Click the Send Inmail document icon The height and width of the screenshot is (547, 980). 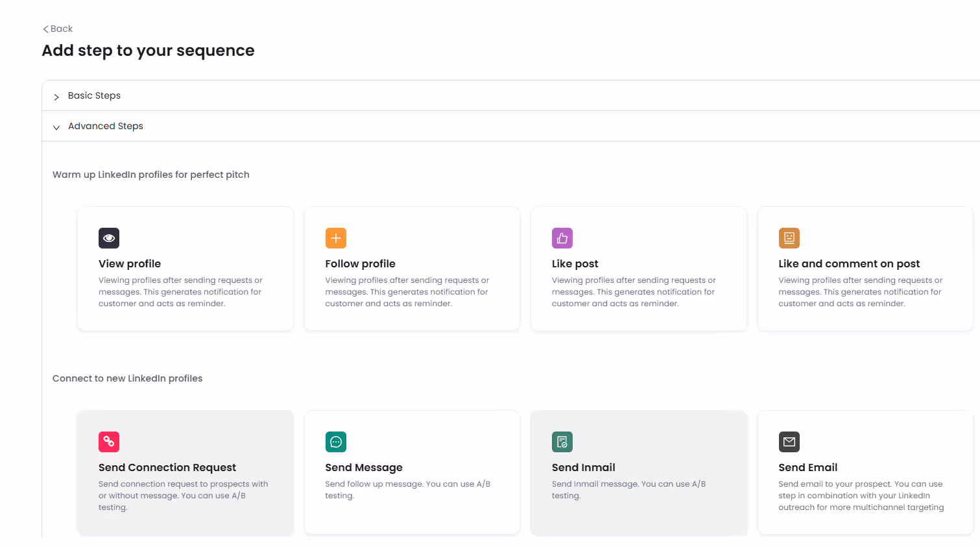[562, 442]
